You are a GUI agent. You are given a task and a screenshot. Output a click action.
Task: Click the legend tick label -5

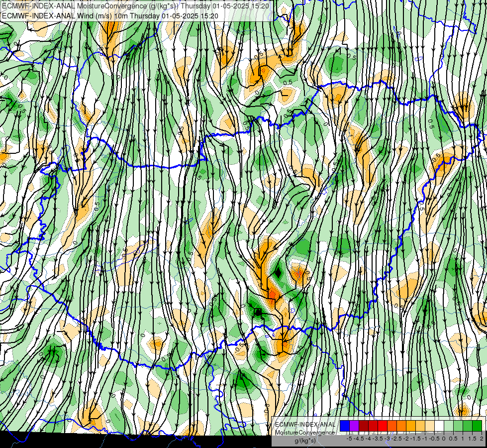click(349, 439)
